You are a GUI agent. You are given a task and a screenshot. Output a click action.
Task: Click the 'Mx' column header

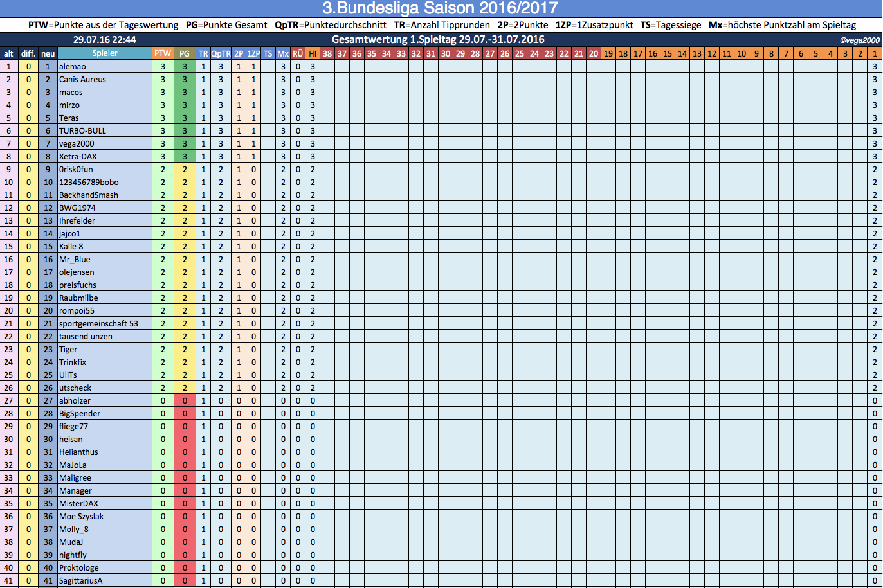(x=283, y=53)
